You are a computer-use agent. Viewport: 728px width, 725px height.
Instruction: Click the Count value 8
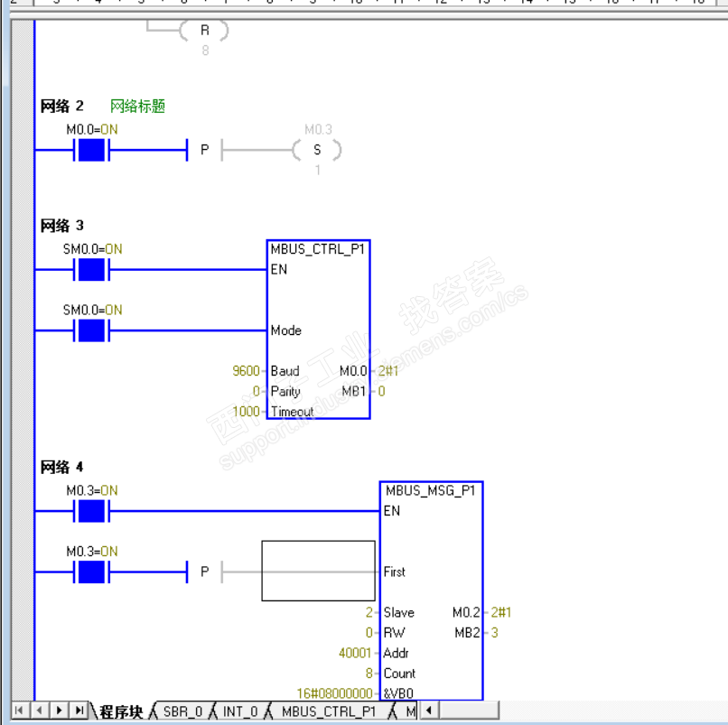[x=369, y=673]
